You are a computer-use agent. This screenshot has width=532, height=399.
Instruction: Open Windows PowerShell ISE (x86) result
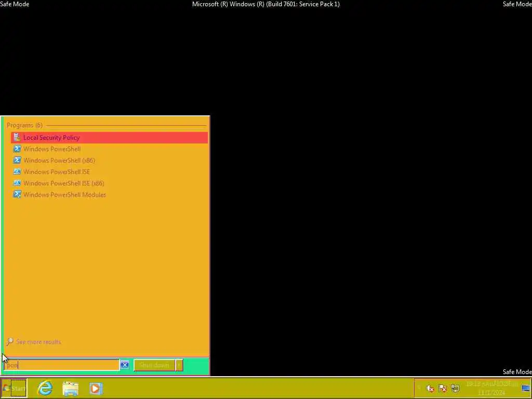109,183
